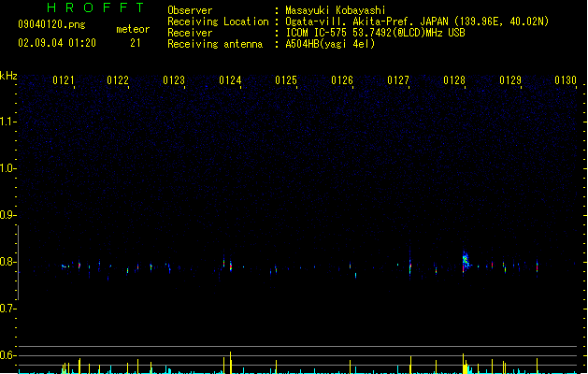588x374 pixels.
Task: Click the 0.7 kHz axis label
Action: [7, 309]
